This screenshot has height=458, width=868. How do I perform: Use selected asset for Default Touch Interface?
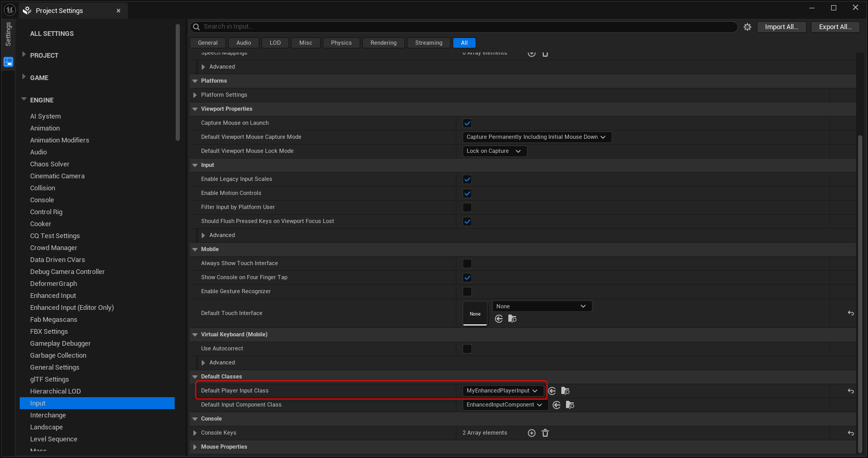[x=499, y=319]
